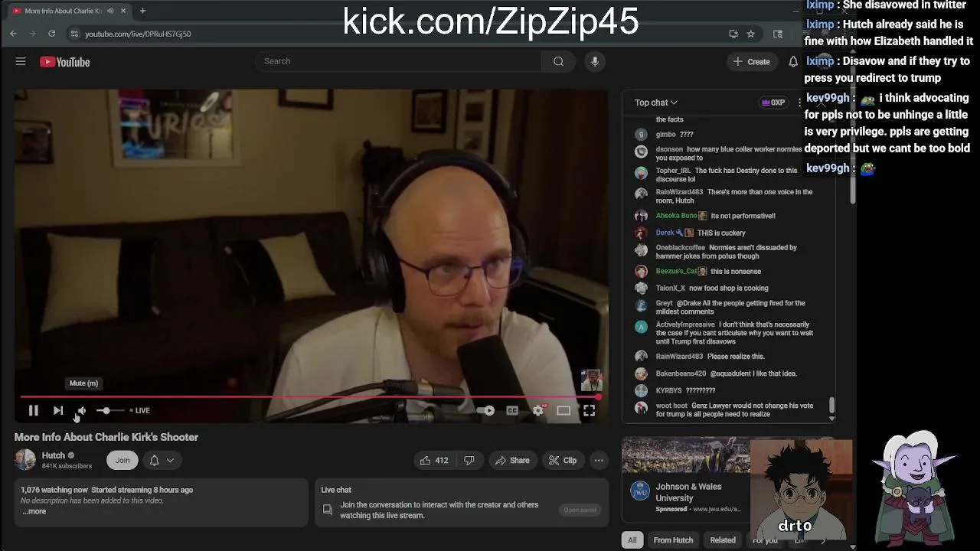
Task: Open YouTube notifications bell
Action: [793, 61]
